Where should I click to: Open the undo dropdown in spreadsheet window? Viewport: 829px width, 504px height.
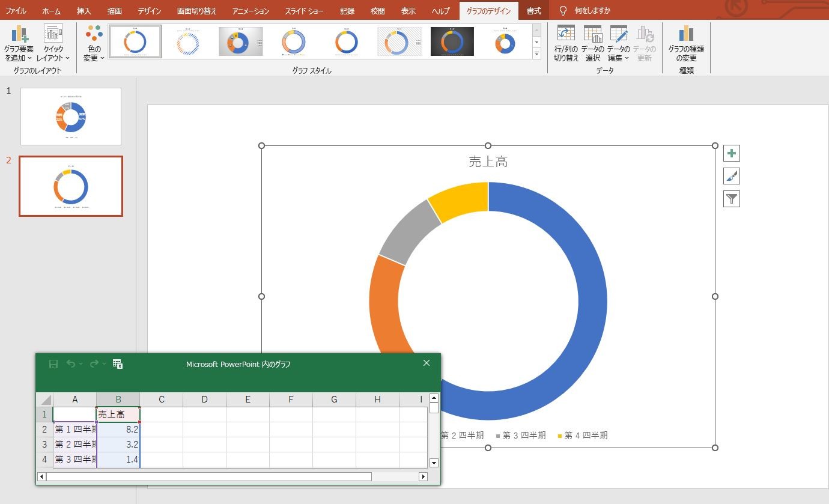[x=81, y=364]
